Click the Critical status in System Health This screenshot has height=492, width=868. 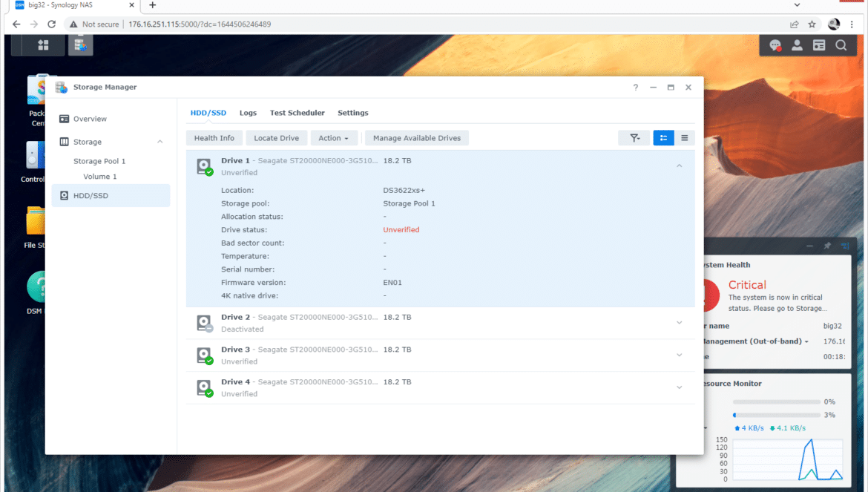coord(747,285)
